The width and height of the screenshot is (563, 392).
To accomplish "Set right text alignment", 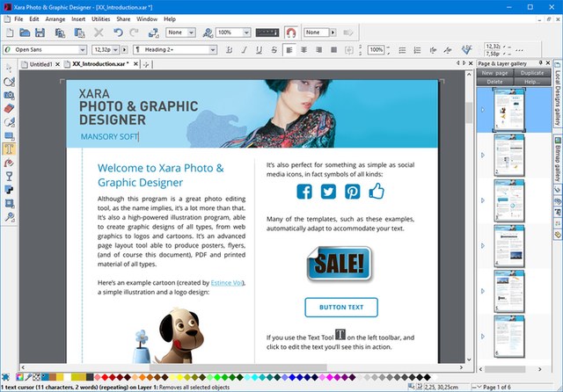I will [318, 50].
